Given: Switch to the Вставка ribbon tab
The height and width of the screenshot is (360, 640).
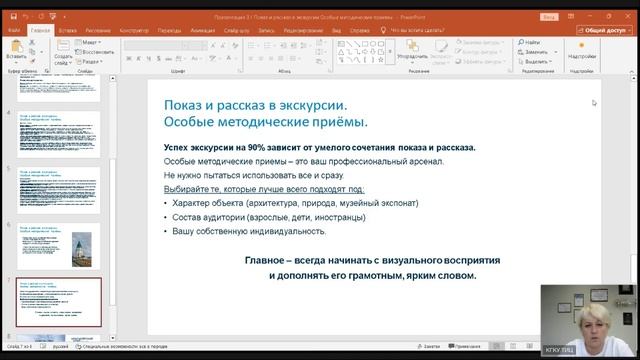Looking at the screenshot, I should point(67,30).
